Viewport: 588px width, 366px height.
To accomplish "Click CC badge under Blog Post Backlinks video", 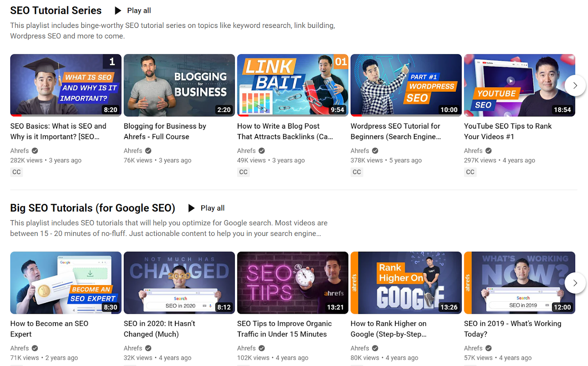I will pos(243,172).
